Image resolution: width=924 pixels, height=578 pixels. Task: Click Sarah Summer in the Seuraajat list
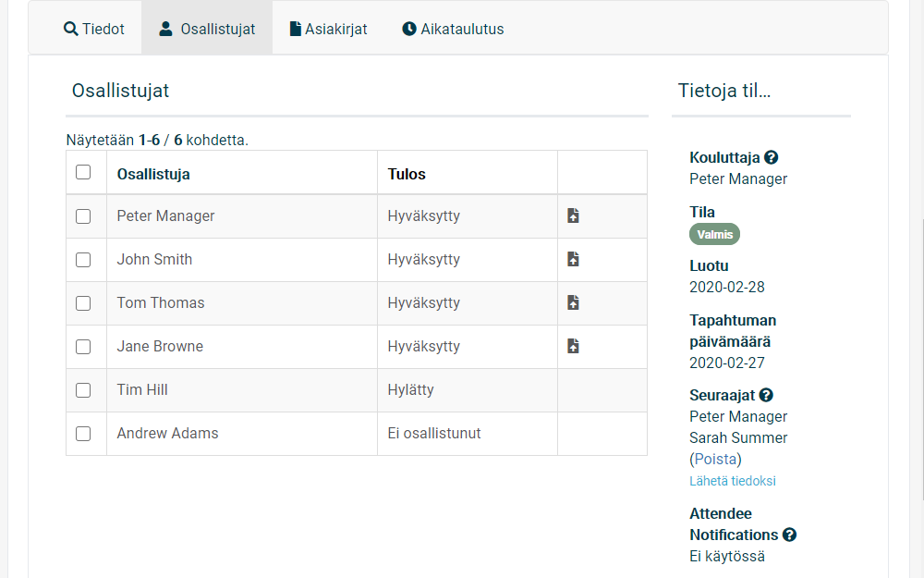[x=738, y=437]
